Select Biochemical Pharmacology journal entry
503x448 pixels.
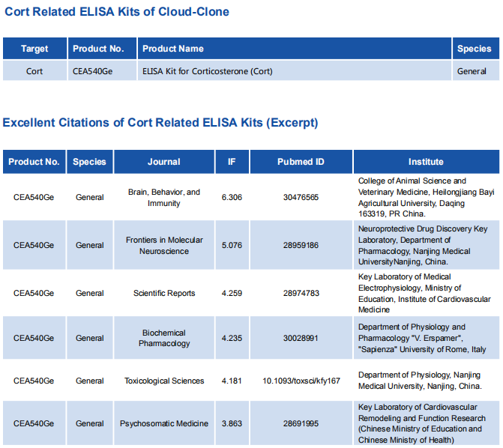[x=163, y=339]
